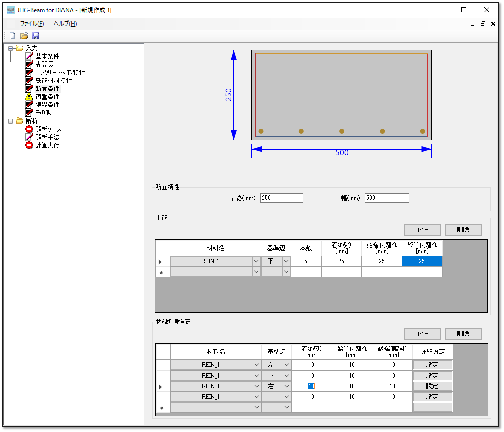Click 削除 button in せん断補強筋 section
The height and width of the screenshot is (432, 504).
(x=463, y=334)
